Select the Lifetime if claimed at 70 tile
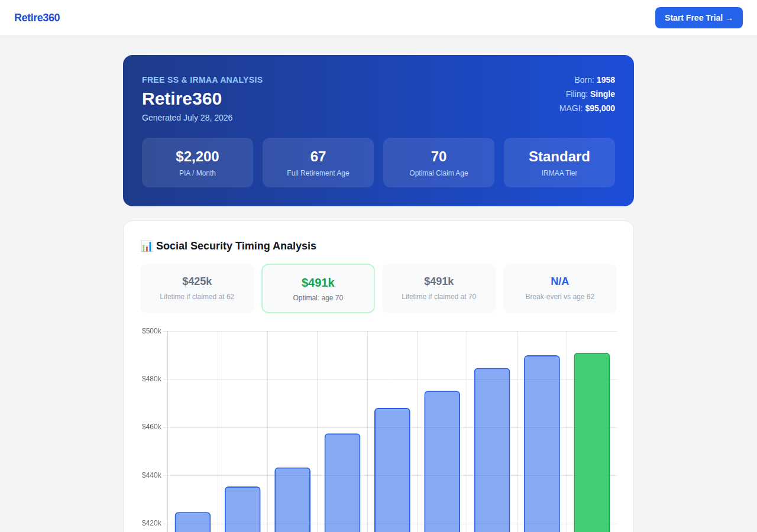 pyautogui.click(x=439, y=288)
